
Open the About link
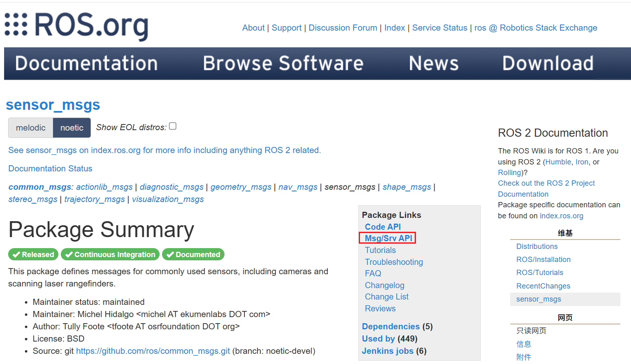253,28
